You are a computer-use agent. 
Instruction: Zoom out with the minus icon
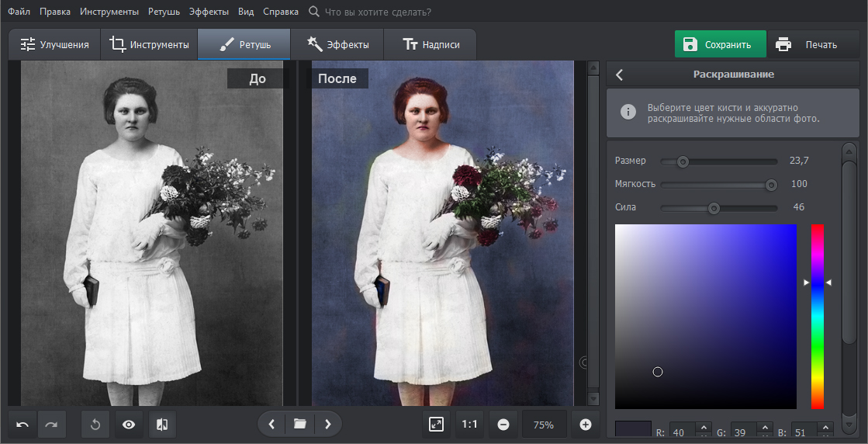(503, 425)
